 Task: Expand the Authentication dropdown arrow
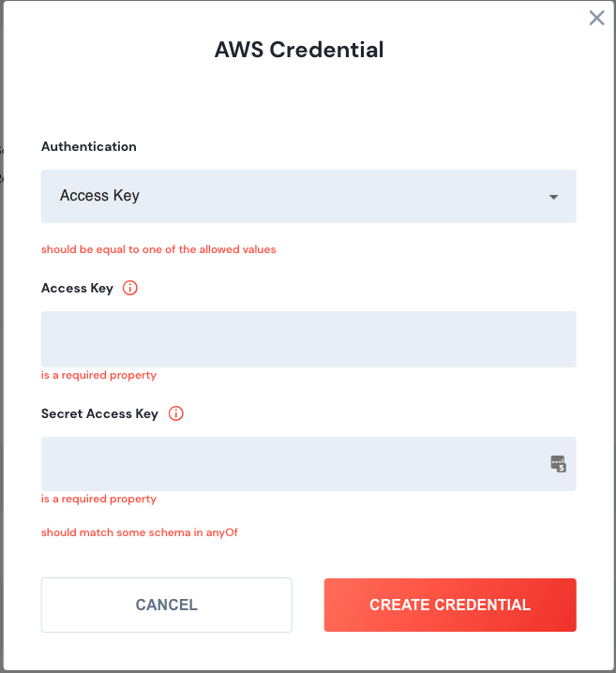point(553,197)
